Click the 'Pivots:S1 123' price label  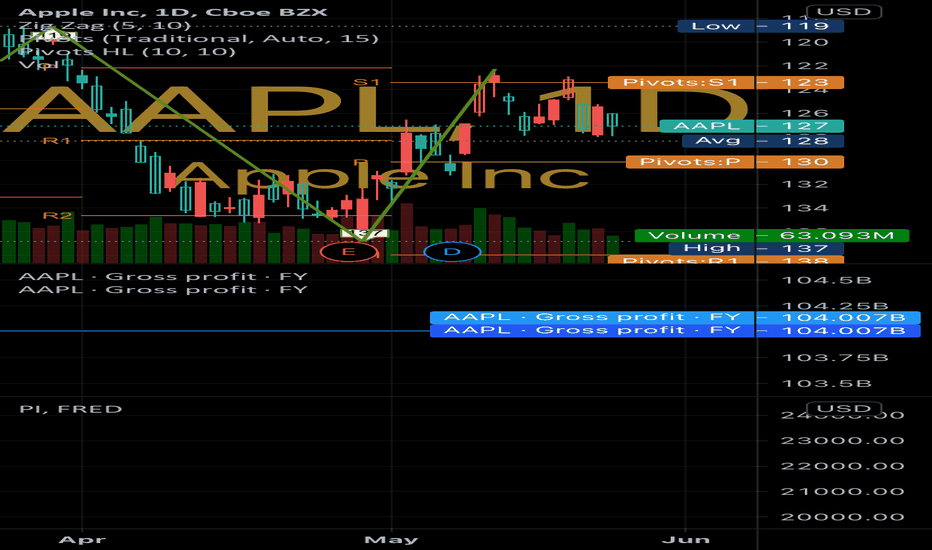[726, 82]
